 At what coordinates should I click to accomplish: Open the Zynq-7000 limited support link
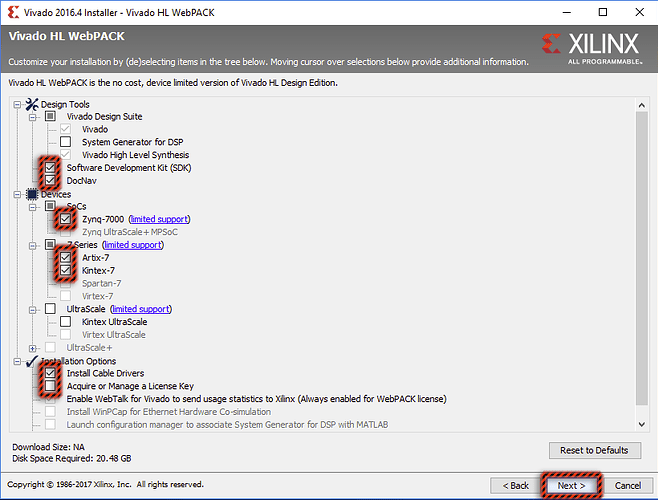point(159,219)
